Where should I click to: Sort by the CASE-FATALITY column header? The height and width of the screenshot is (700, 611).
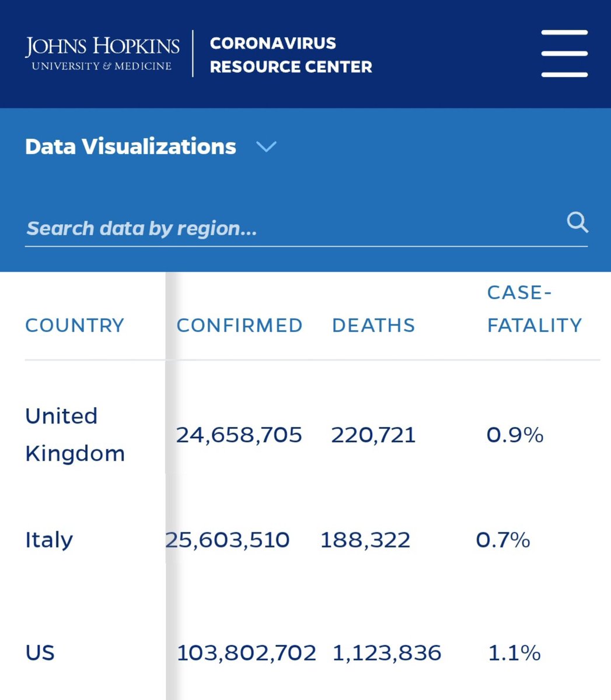(x=535, y=309)
